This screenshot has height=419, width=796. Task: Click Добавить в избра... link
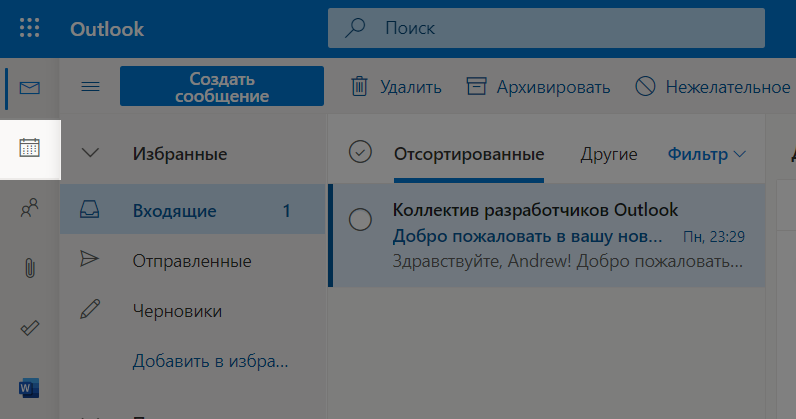[x=210, y=361]
